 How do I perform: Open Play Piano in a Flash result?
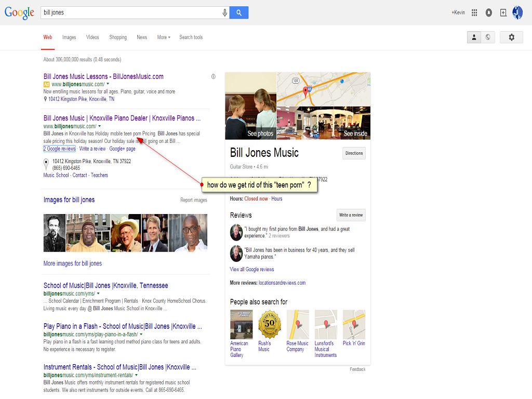[123, 326]
